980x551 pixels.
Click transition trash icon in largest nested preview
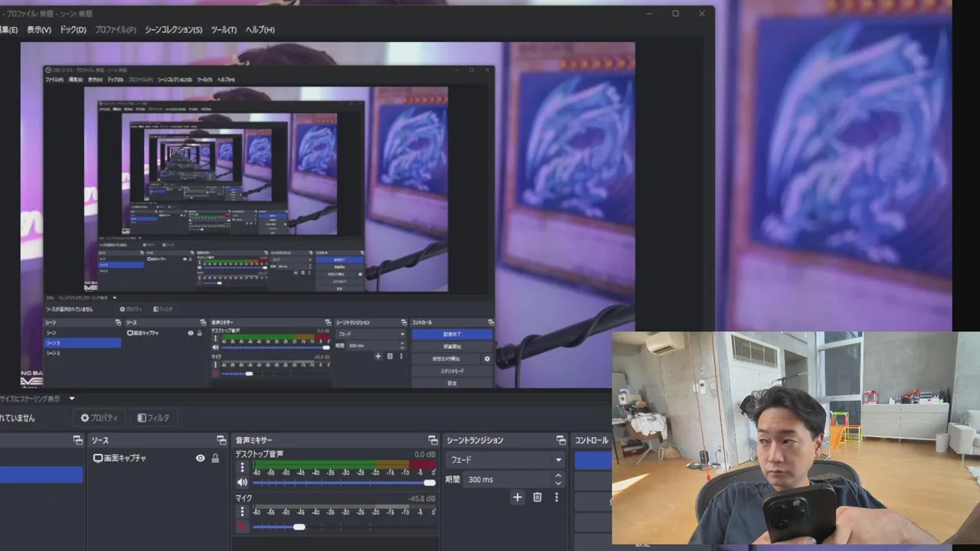[390, 356]
